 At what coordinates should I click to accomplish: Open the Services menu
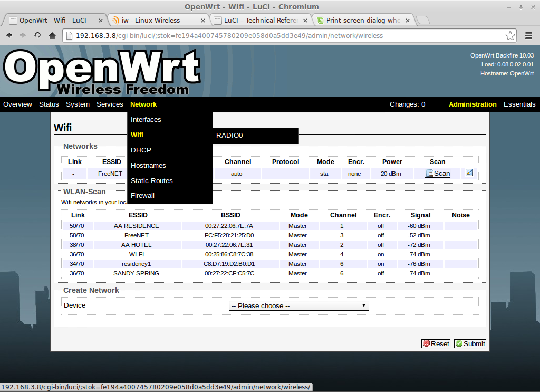pyautogui.click(x=110, y=104)
